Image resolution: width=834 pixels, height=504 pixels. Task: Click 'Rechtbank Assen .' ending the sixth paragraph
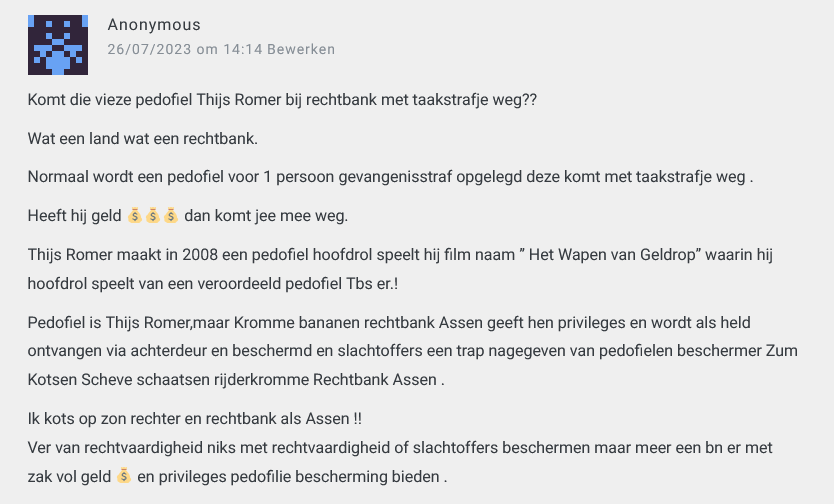pyautogui.click(x=379, y=380)
